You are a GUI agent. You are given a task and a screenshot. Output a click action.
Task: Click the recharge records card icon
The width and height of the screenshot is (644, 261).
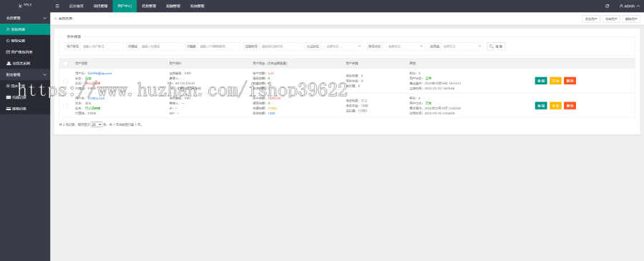tap(8, 98)
